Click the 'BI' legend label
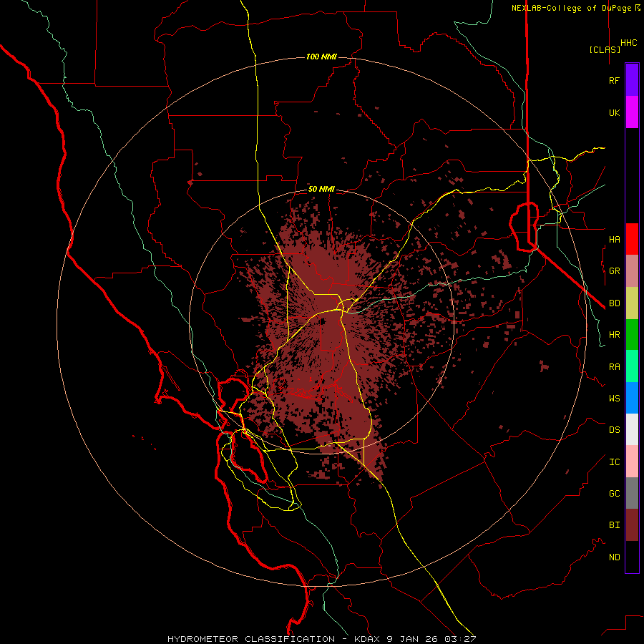Viewport: 644px width, 644px height. point(614,525)
